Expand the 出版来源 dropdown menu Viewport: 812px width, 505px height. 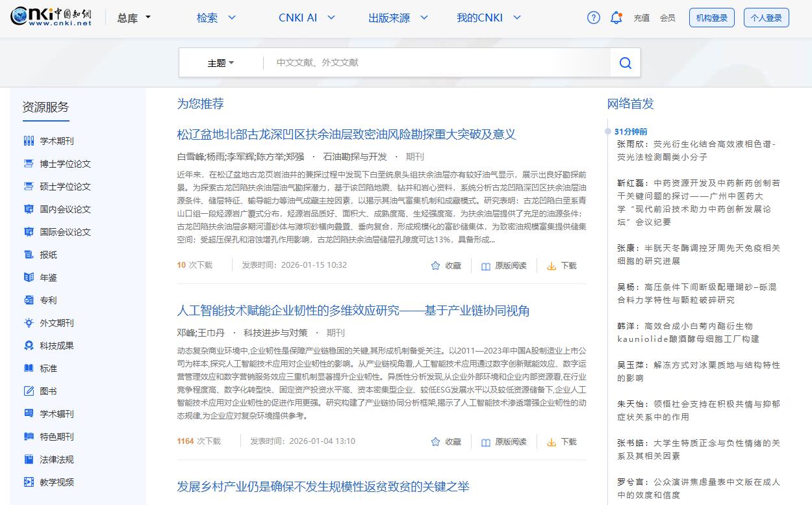click(x=390, y=18)
